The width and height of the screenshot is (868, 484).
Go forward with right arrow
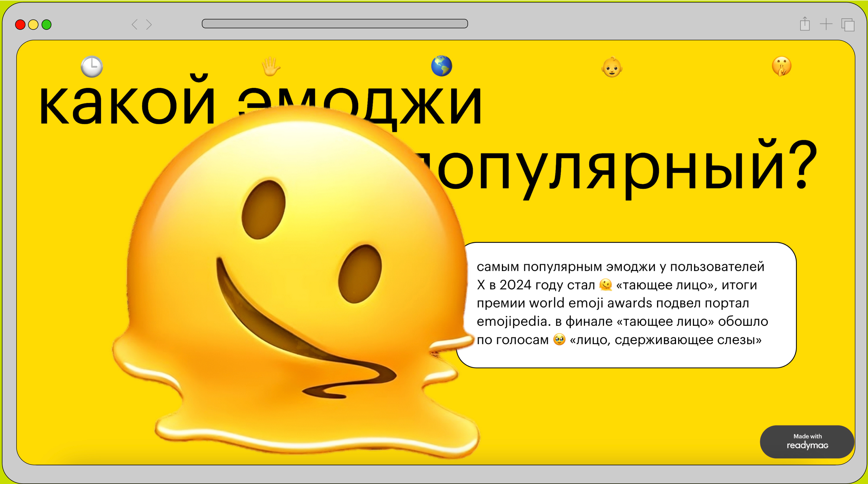149,24
